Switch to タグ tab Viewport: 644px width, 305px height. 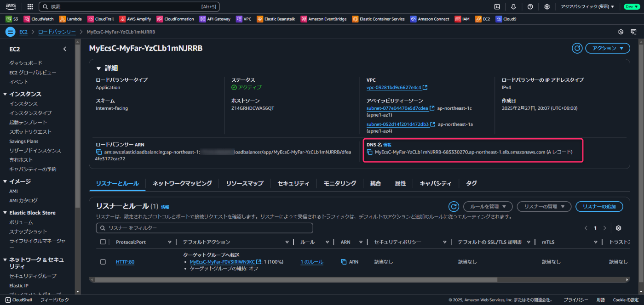click(471, 183)
